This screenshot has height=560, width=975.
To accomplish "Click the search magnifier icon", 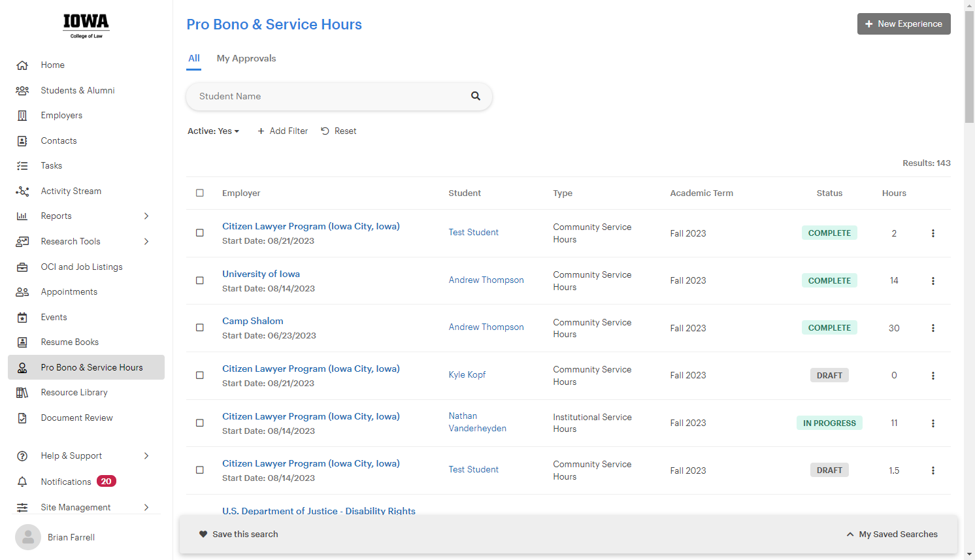I will pyautogui.click(x=476, y=96).
